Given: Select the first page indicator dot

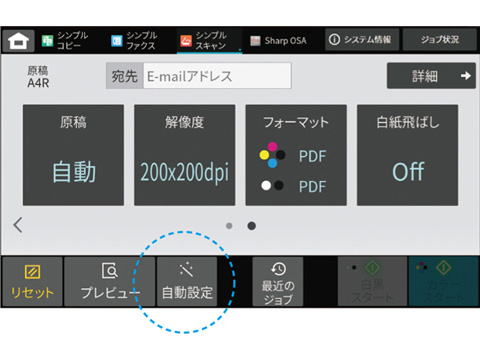Looking at the screenshot, I should click(229, 226).
